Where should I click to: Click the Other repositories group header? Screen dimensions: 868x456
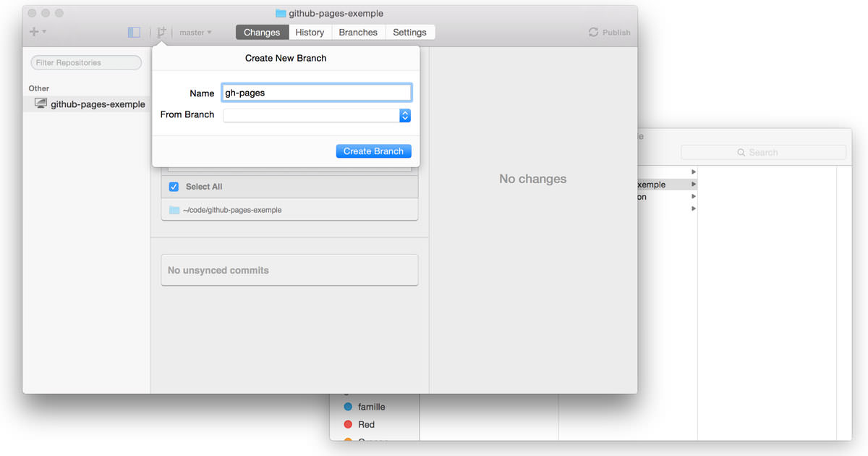click(x=39, y=88)
